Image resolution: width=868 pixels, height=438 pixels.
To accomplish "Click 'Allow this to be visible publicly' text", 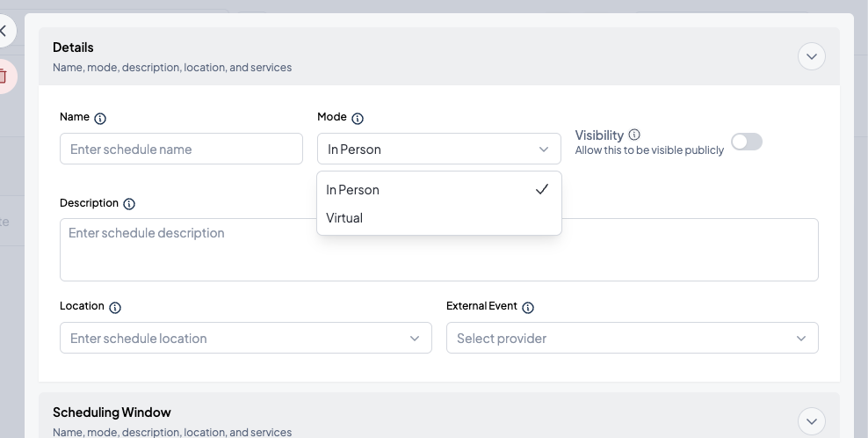I will [x=649, y=150].
